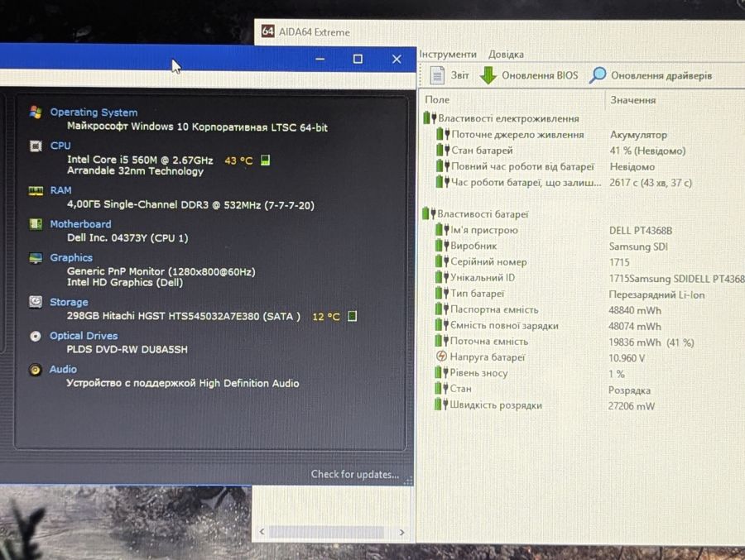Open the CPU section link
The width and height of the screenshot is (745, 560).
pyautogui.click(x=60, y=146)
